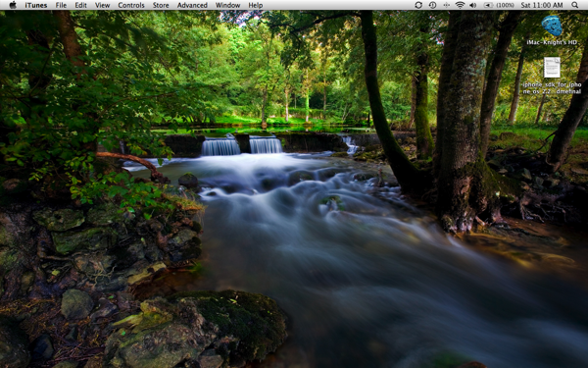This screenshot has width=588, height=368.
Task: Open Spotlight search magnifier
Action: point(574,5)
